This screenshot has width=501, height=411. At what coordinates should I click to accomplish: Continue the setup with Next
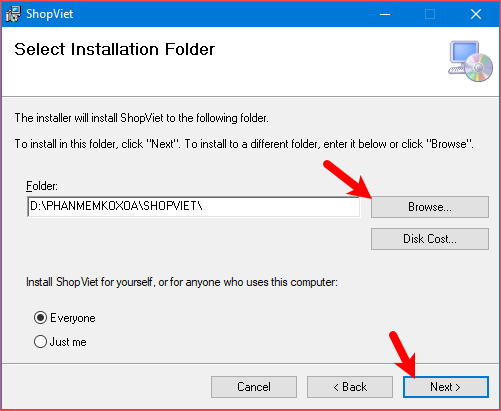(x=446, y=387)
